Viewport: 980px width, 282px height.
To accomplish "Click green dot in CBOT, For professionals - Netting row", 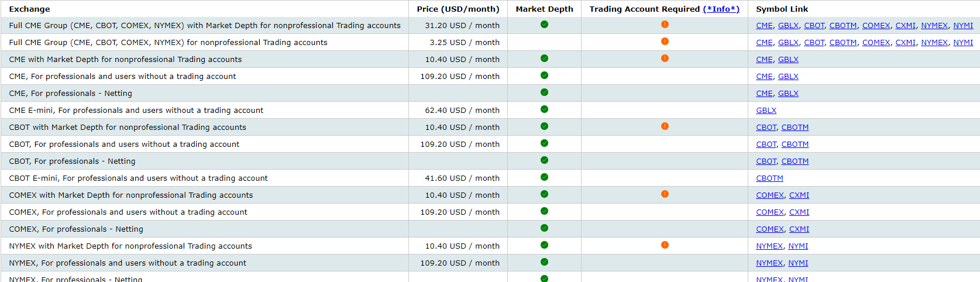I will click(544, 160).
